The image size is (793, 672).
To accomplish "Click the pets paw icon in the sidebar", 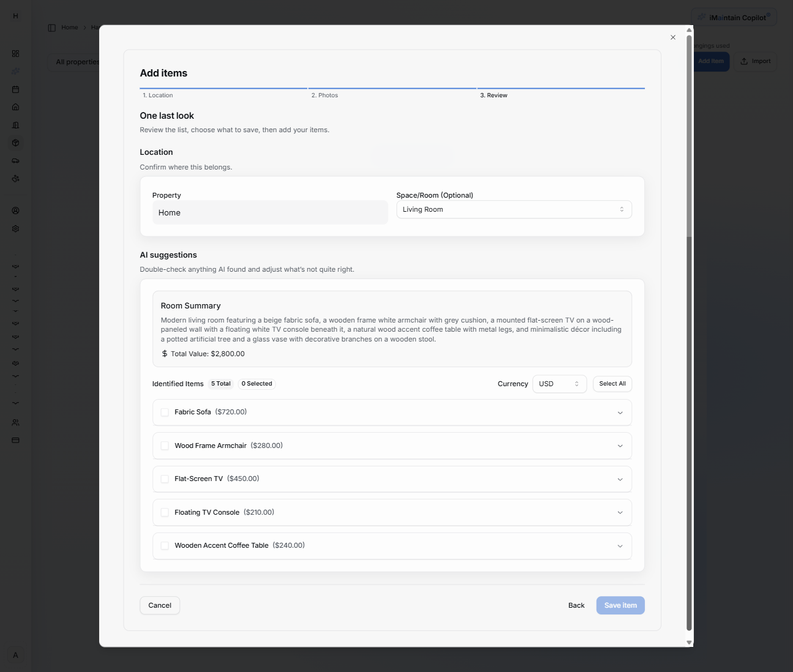I will click(15, 178).
